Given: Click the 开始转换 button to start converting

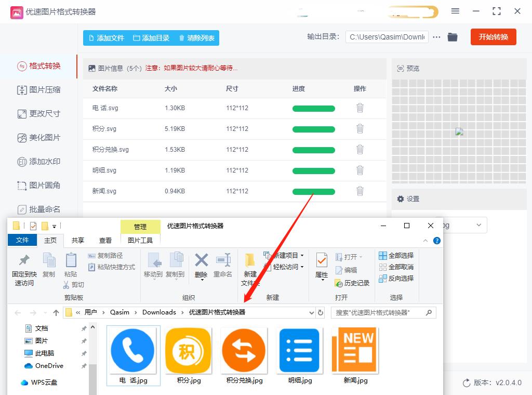Looking at the screenshot, I should (x=493, y=37).
